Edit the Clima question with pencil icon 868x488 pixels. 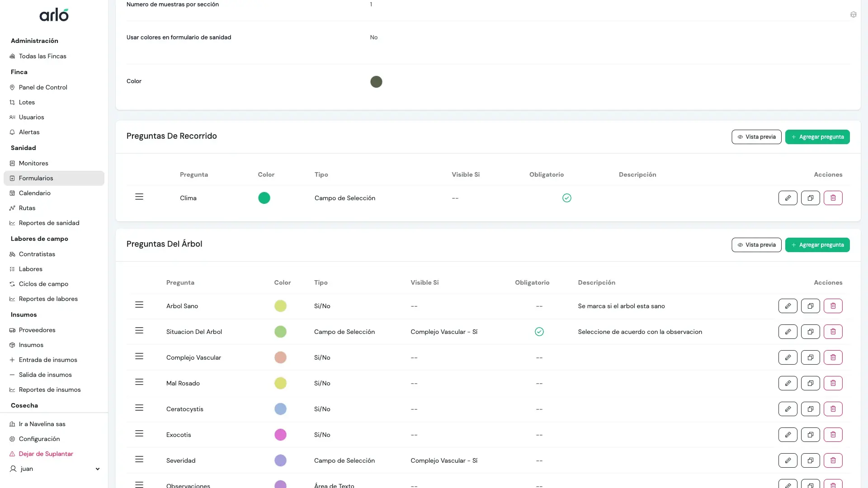point(788,198)
